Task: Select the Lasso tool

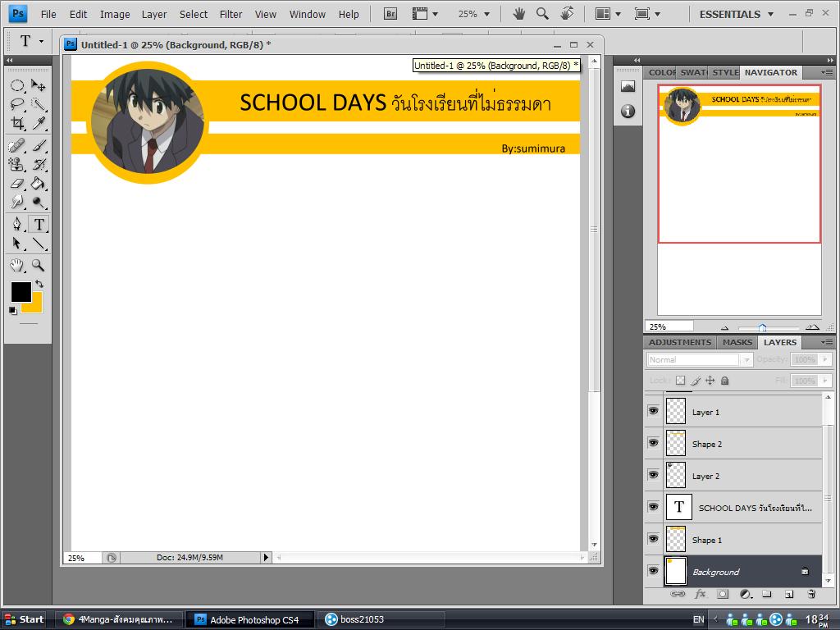Action: pos(17,104)
